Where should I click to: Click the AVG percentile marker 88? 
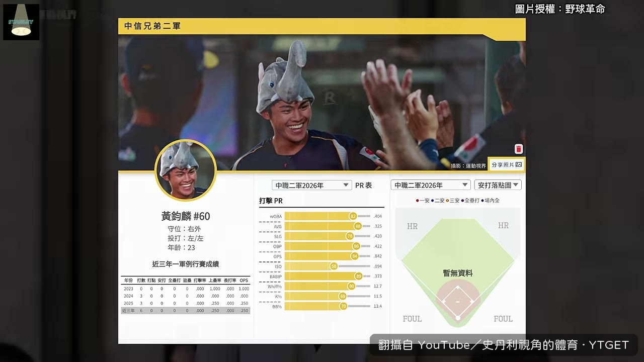coord(358,226)
